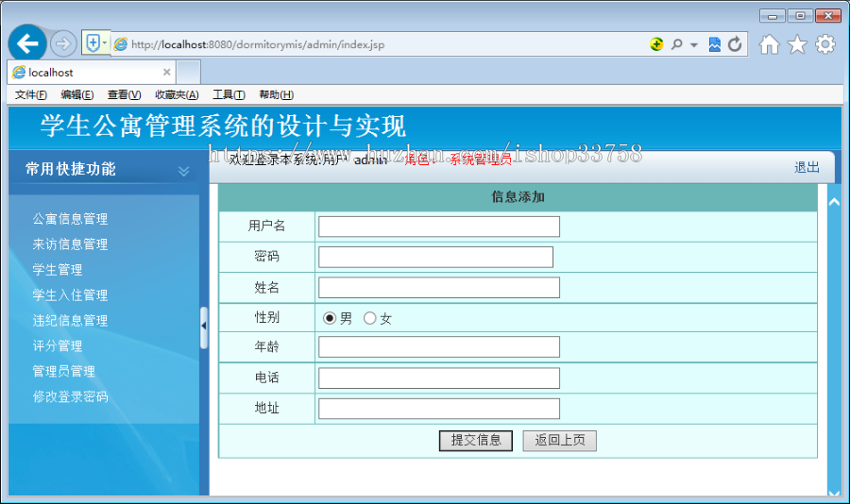Open the 帮助(H) menu
The height and width of the screenshot is (504, 850).
[277, 94]
